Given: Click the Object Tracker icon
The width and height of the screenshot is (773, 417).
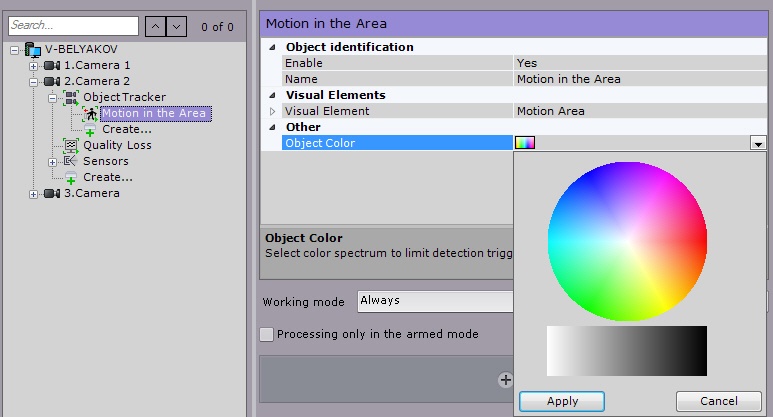Looking at the screenshot, I should pyautogui.click(x=71, y=97).
